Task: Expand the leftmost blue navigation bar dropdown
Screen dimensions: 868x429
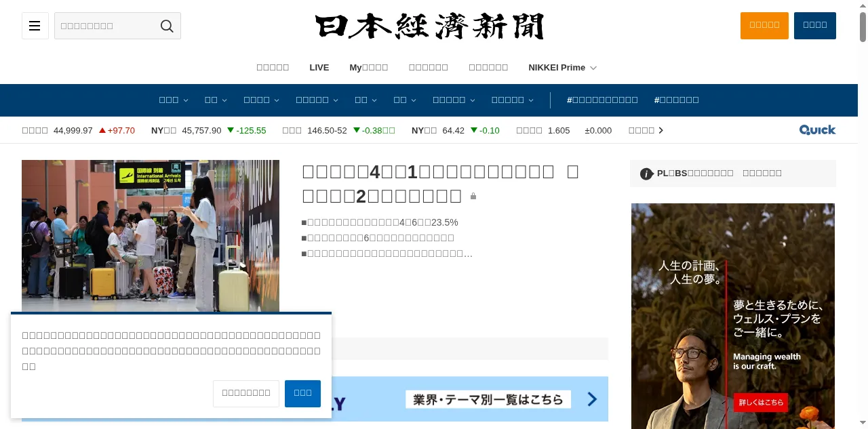Action: coord(174,100)
